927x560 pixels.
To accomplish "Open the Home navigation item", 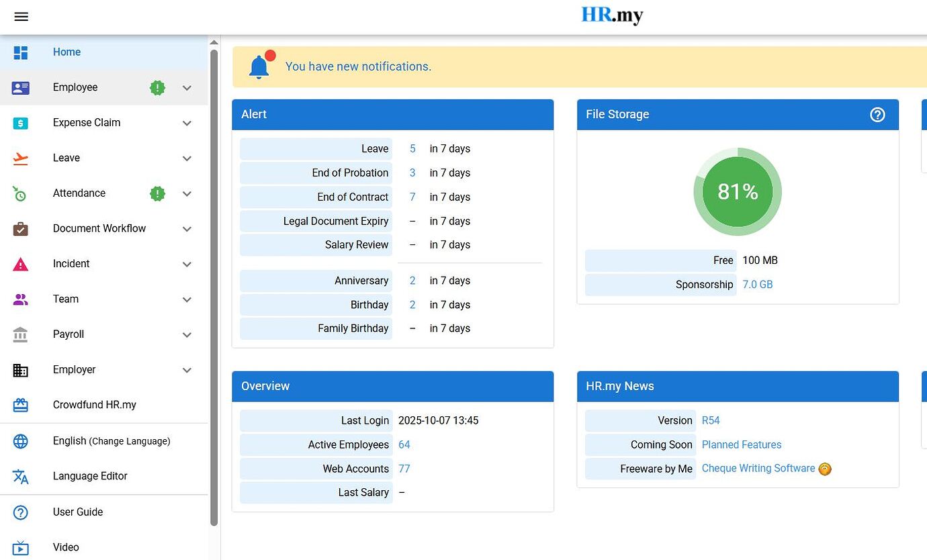I will coord(67,52).
